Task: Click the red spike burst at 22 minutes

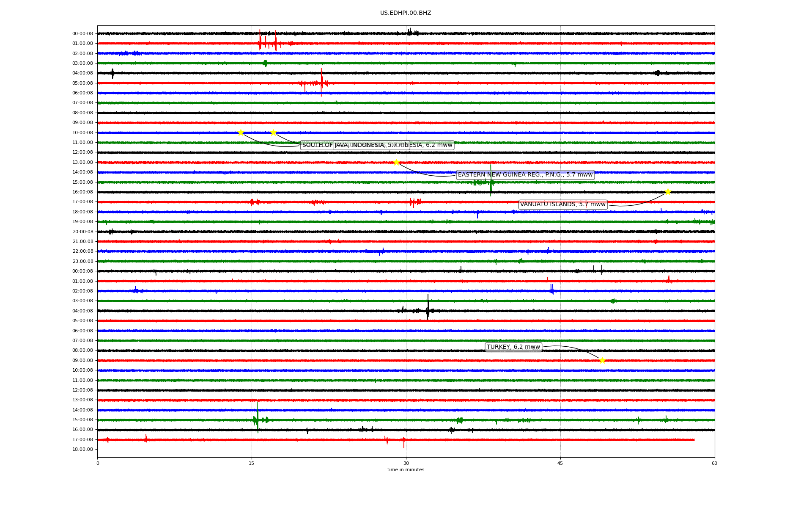Action: [321, 82]
